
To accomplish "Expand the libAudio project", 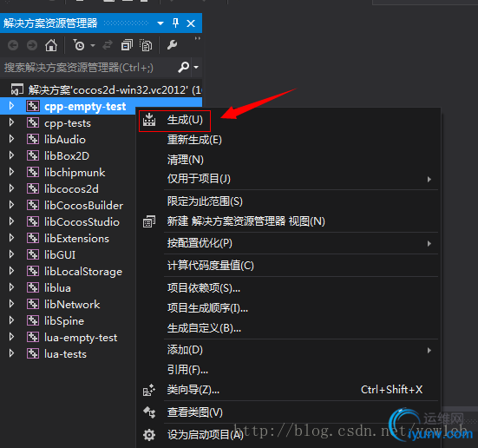I will tap(11, 139).
